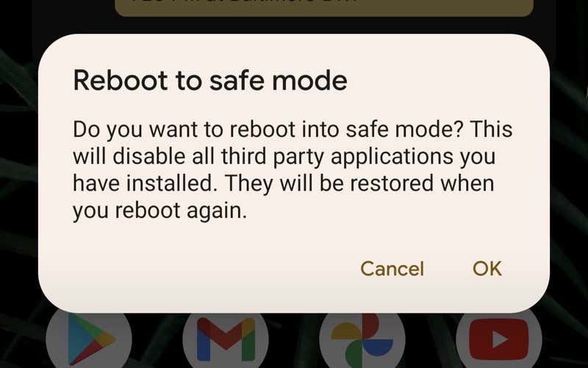
Task: Open the Google Play Store app icon
Action: (x=88, y=340)
